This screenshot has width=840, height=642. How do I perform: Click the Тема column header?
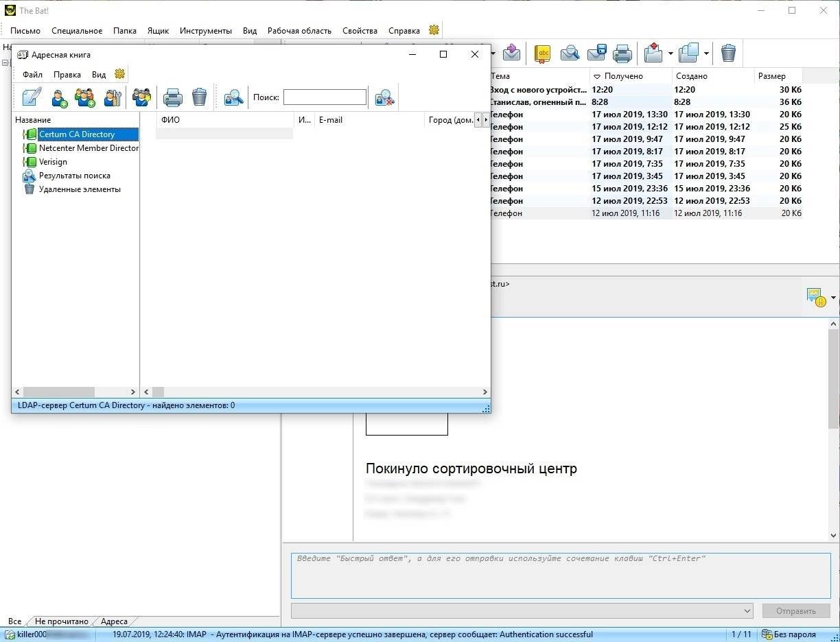coord(539,76)
